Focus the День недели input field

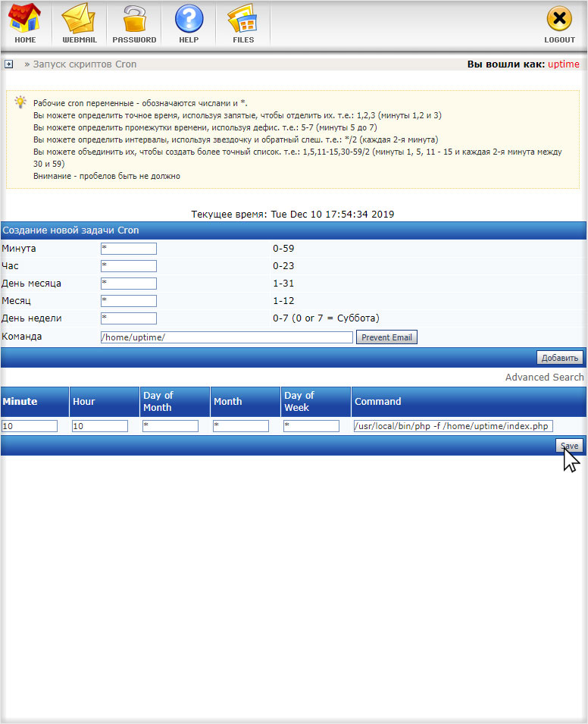(x=129, y=318)
